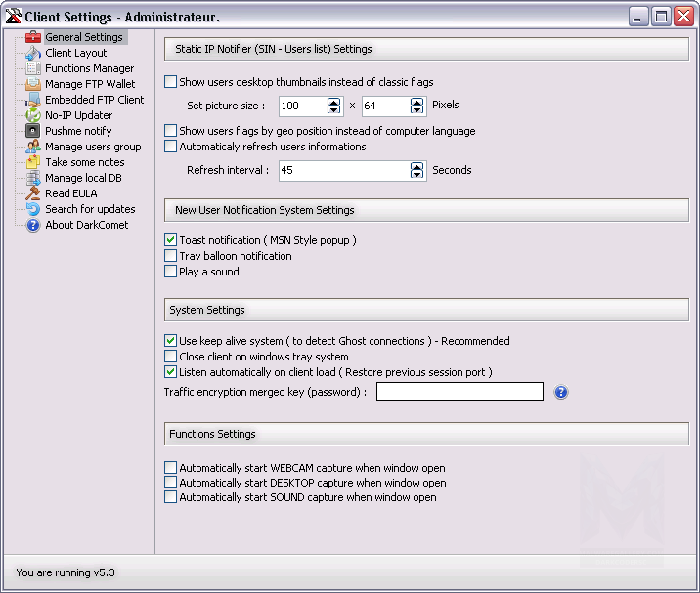
Task: Enable Play a sound checkbox
Action: point(171,272)
